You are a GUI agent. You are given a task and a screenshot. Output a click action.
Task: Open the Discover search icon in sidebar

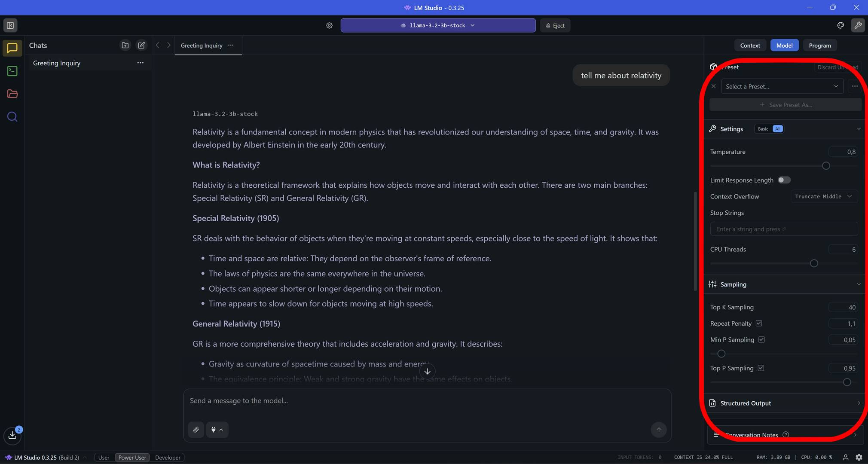(12, 116)
